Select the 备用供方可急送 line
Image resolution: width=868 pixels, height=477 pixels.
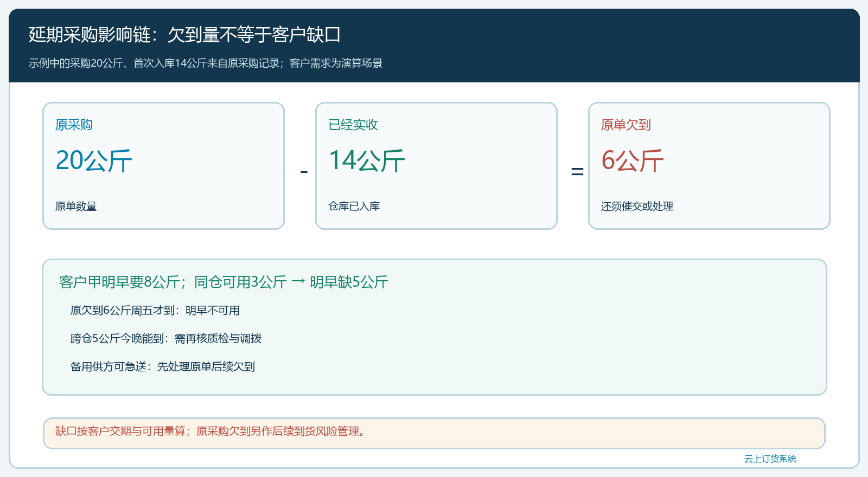point(163,367)
